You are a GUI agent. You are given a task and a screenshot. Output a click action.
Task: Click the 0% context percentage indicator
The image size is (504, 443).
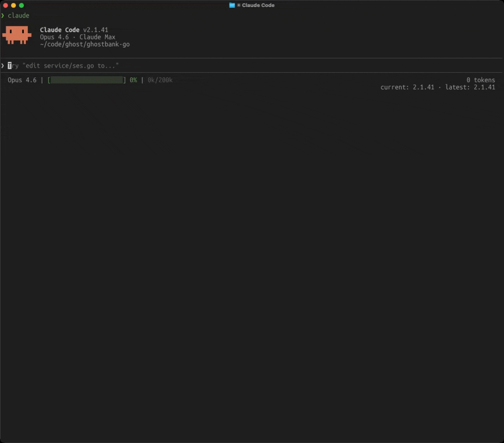pyautogui.click(x=133, y=80)
